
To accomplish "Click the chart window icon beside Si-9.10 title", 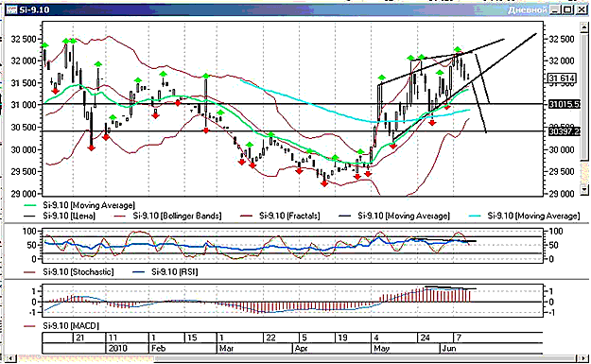I will click(x=11, y=9).
